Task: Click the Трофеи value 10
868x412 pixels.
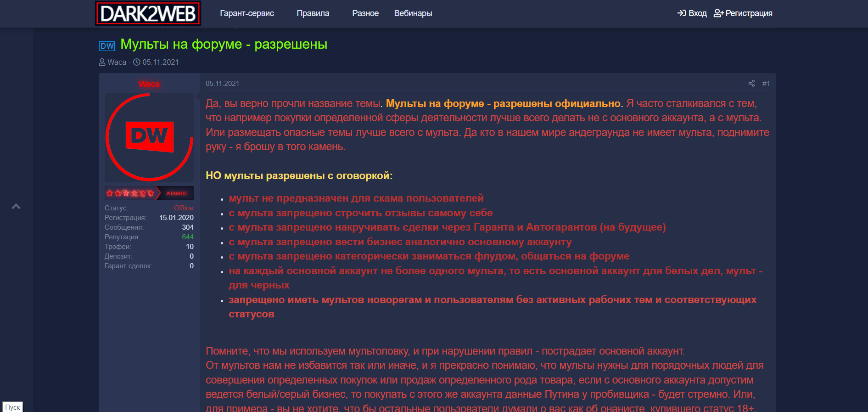Action: pos(190,247)
